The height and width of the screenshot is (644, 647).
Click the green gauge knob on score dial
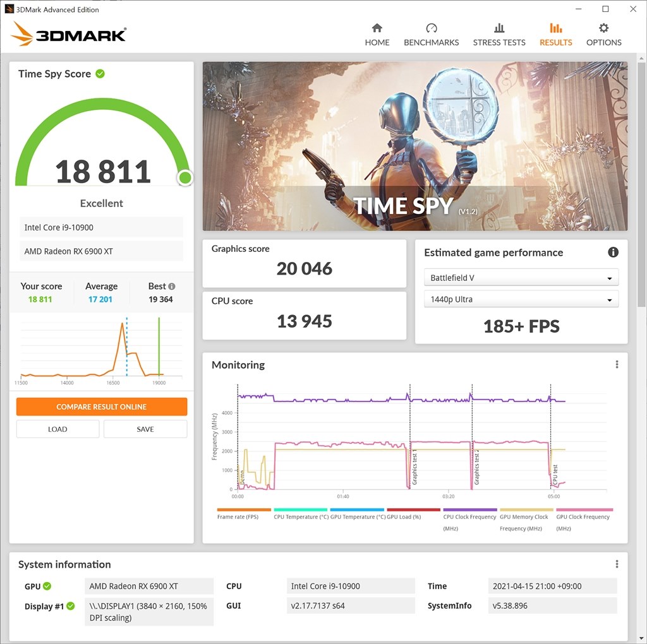click(x=185, y=177)
